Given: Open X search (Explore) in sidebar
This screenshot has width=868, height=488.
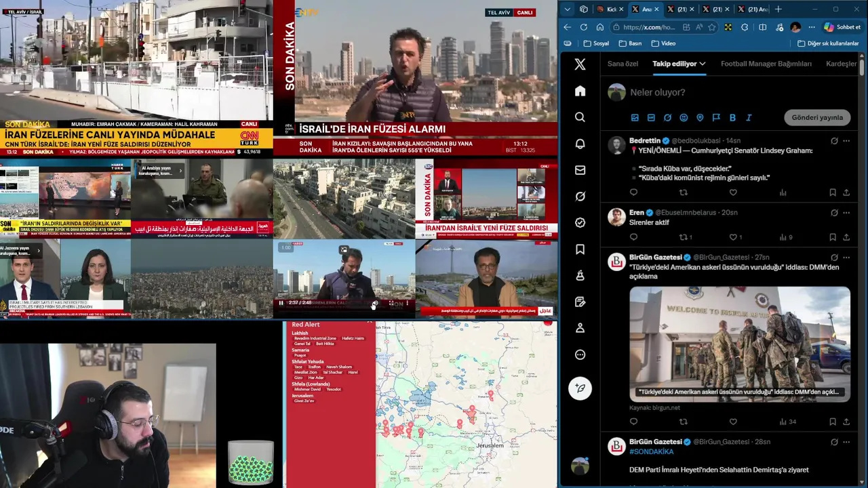Looking at the screenshot, I should (x=580, y=117).
